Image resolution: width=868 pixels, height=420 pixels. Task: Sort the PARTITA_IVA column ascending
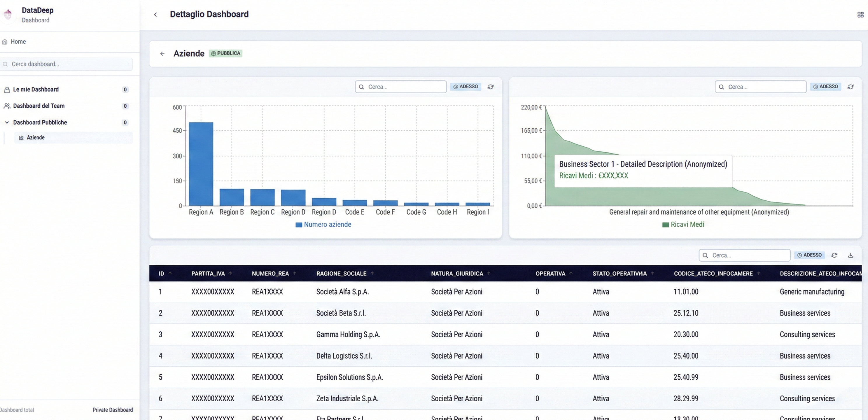(x=231, y=273)
